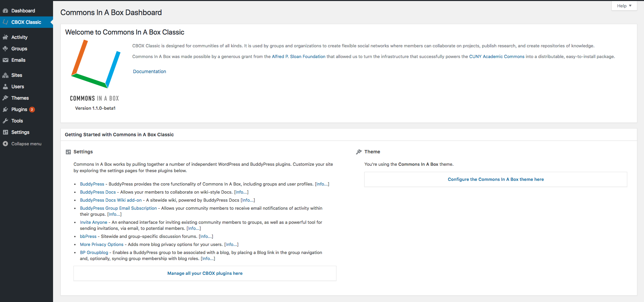Show Info for BuddyPress Docs Wiki add-on
Viewport: 644px width, 302px height.
[248, 200]
